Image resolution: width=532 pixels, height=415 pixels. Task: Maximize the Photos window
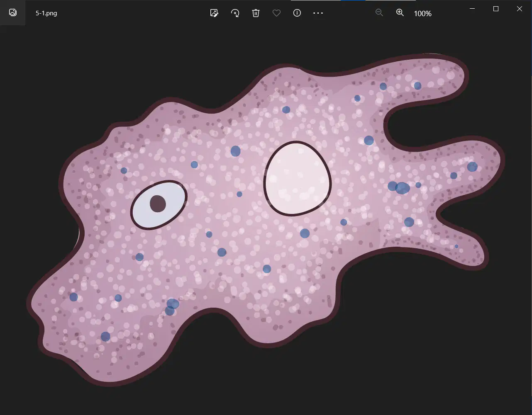pos(495,9)
